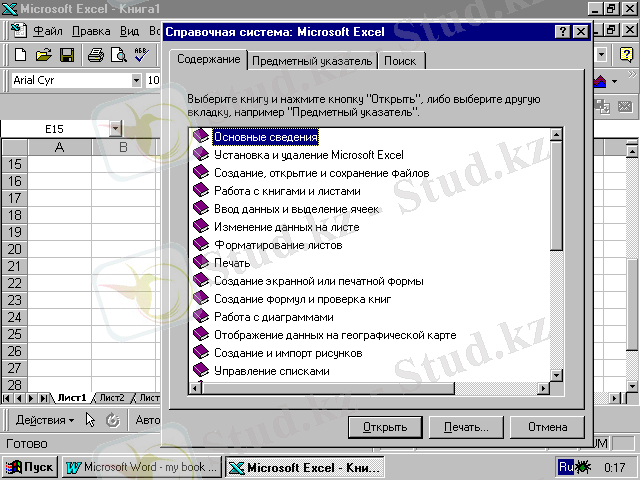Click the Print Preview magnifier icon
Screen dimensions: 640x480
tap(119, 55)
